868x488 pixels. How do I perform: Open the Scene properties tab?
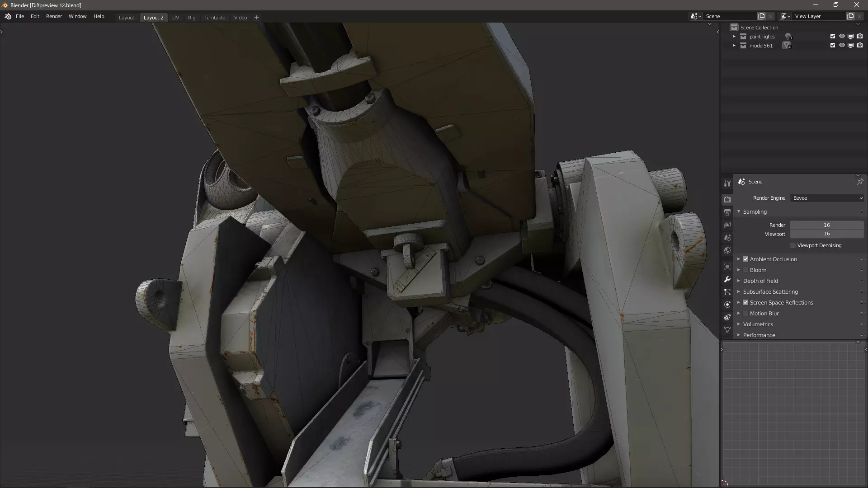click(727, 237)
